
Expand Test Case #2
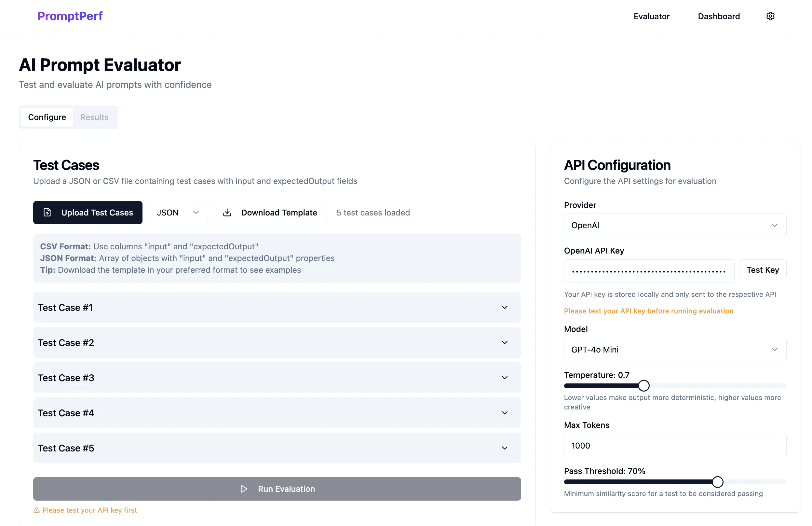(277, 342)
